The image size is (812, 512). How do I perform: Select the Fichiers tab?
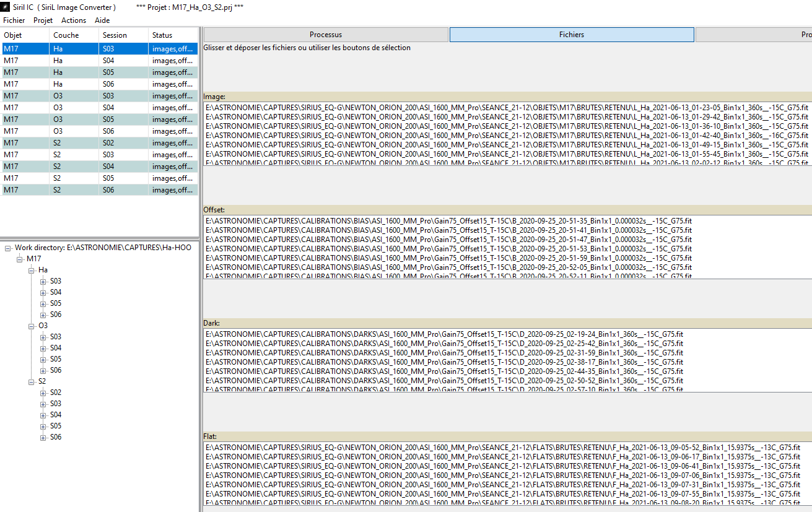coord(572,35)
